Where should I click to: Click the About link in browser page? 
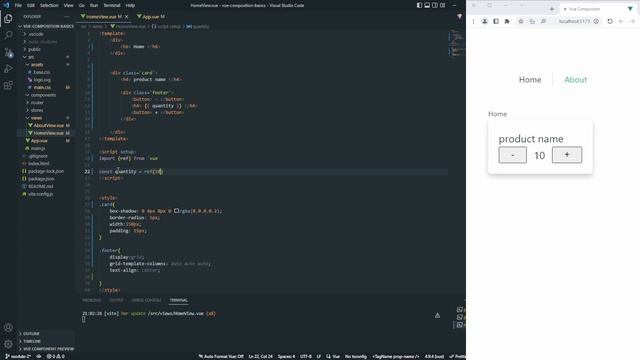576,80
